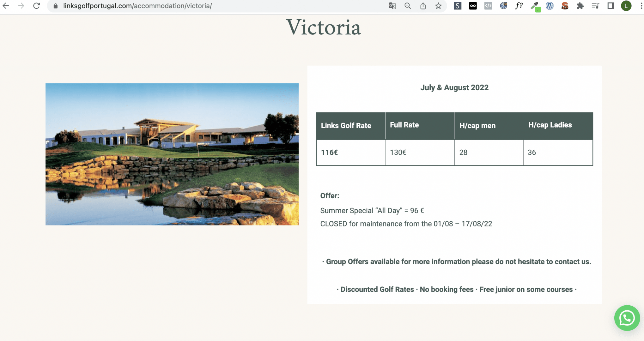Click the handicap 36 cell
Screen dimensions: 644x341
(x=558, y=153)
